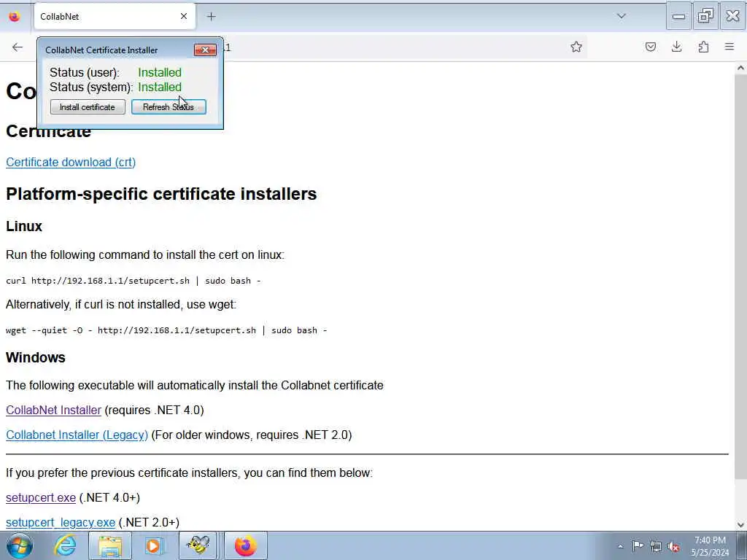Open the Firefox hamburger application menu
The image size is (747, 560).
(729, 47)
